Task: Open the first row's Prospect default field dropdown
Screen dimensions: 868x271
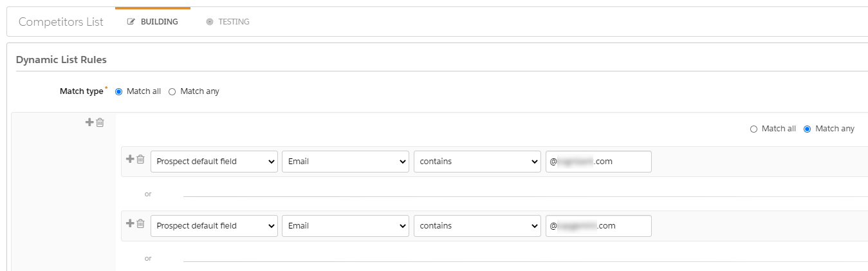Action: point(214,162)
